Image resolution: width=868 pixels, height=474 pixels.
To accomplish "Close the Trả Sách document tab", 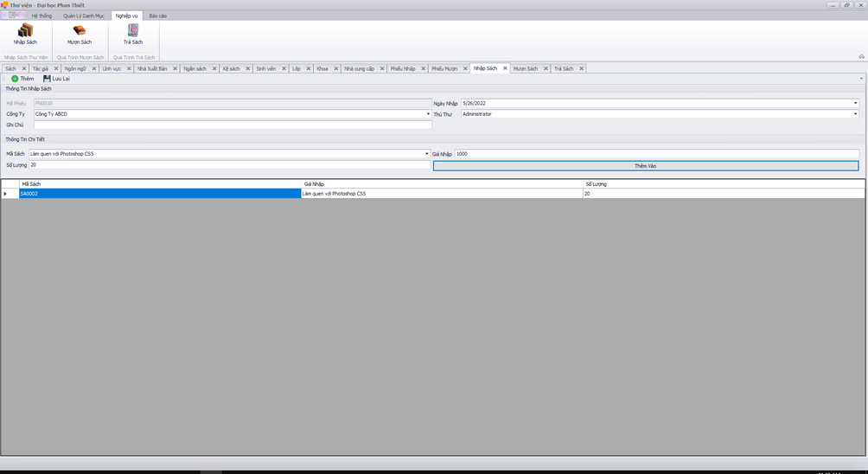I will point(581,68).
